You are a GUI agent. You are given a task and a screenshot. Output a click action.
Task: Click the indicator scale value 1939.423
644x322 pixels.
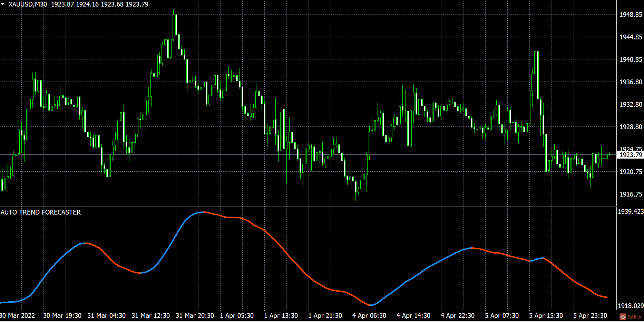click(631, 211)
